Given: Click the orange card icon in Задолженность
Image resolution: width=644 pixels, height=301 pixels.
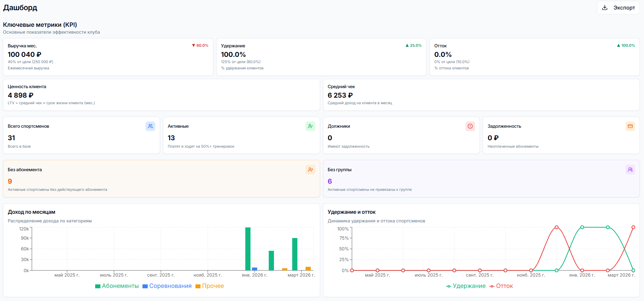Looking at the screenshot, I should [x=630, y=126].
